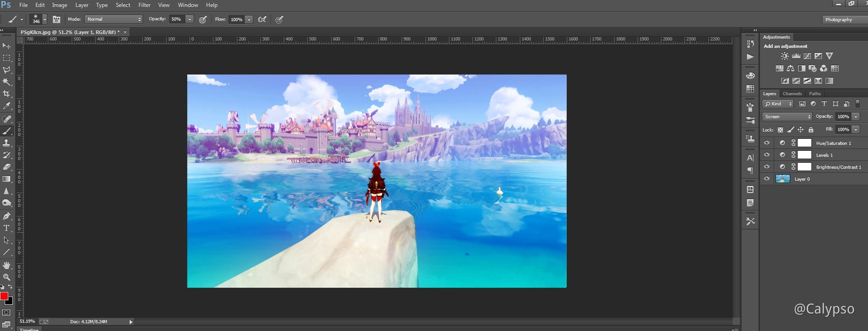Hide the Hue/Saturation 1 layer
The width and height of the screenshot is (868, 331).
(767, 143)
